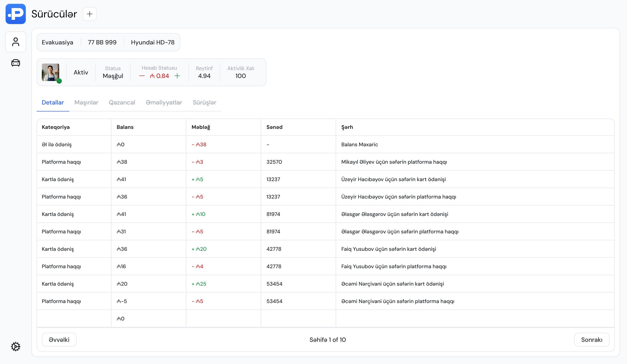Click the Məbləğ column header
The image size is (627, 364).
tap(201, 127)
